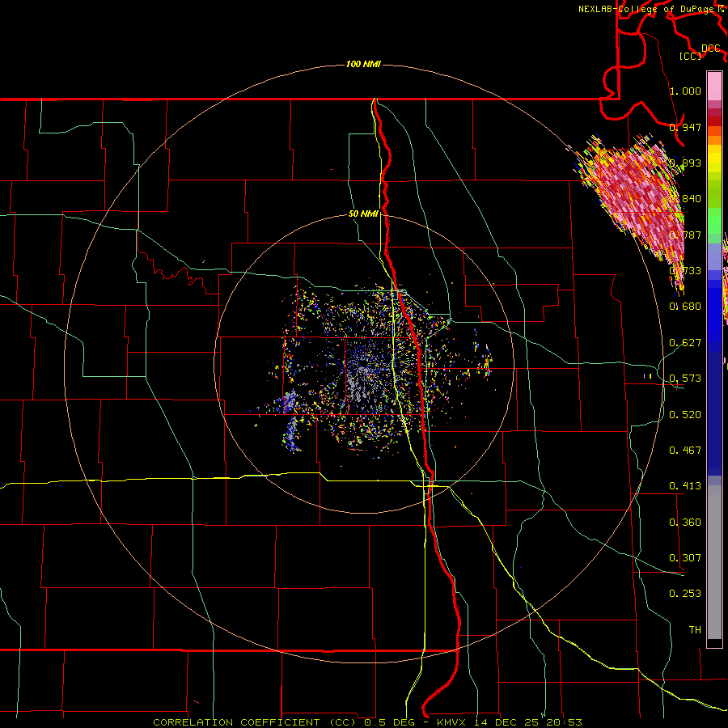Select the 1.000 value on the color scale
Screen dimensions: 728x728
point(685,91)
